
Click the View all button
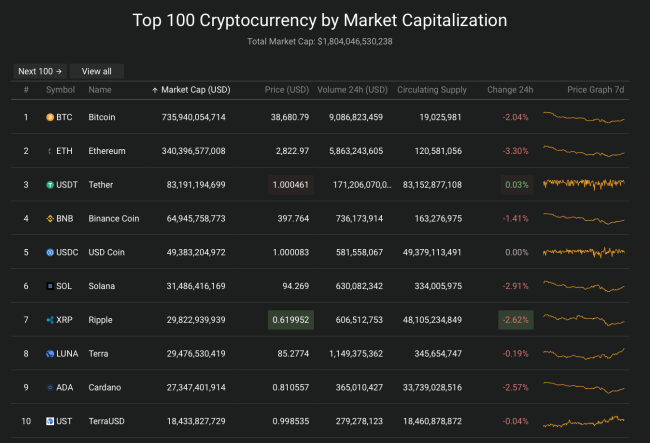pos(97,71)
